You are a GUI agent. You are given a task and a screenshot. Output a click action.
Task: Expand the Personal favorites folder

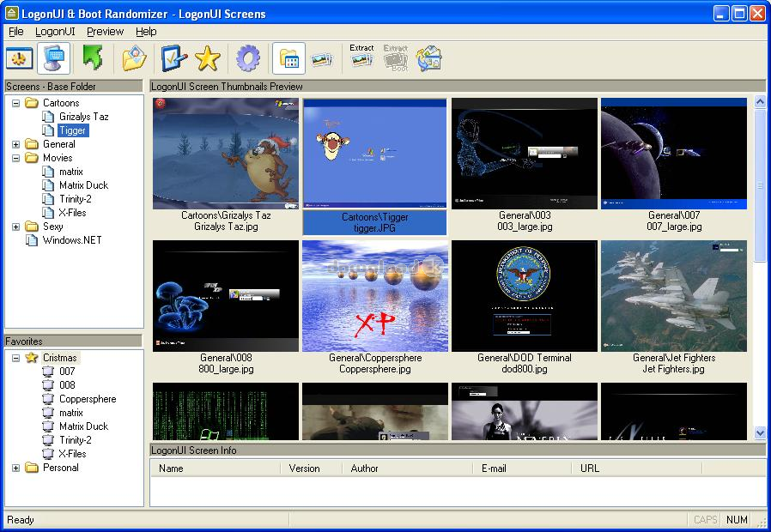[15, 469]
